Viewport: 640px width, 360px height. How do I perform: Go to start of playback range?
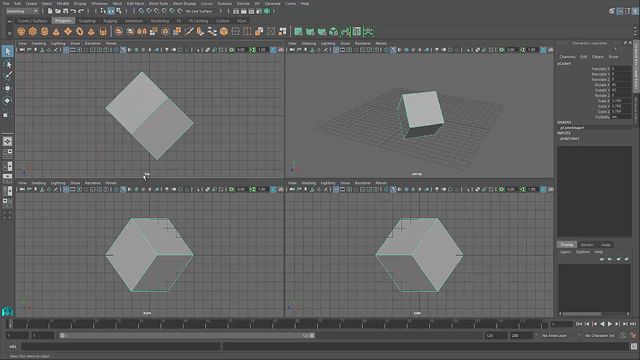click(579, 324)
